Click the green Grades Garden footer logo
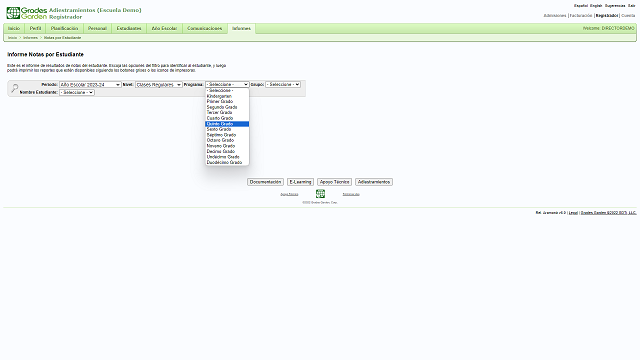The height and width of the screenshot is (360, 640). pyautogui.click(x=320, y=193)
